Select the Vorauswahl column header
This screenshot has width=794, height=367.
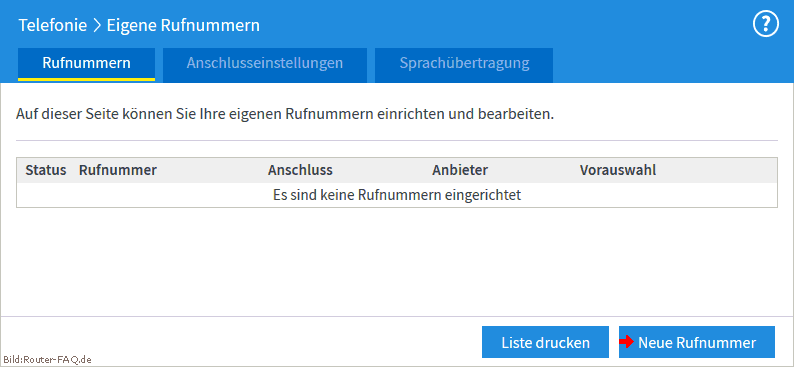[x=618, y=170]
